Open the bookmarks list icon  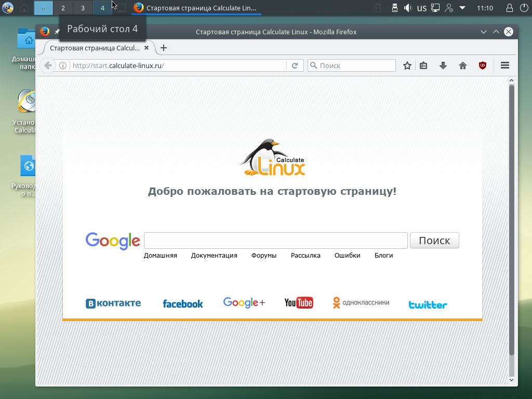point(423,65)
